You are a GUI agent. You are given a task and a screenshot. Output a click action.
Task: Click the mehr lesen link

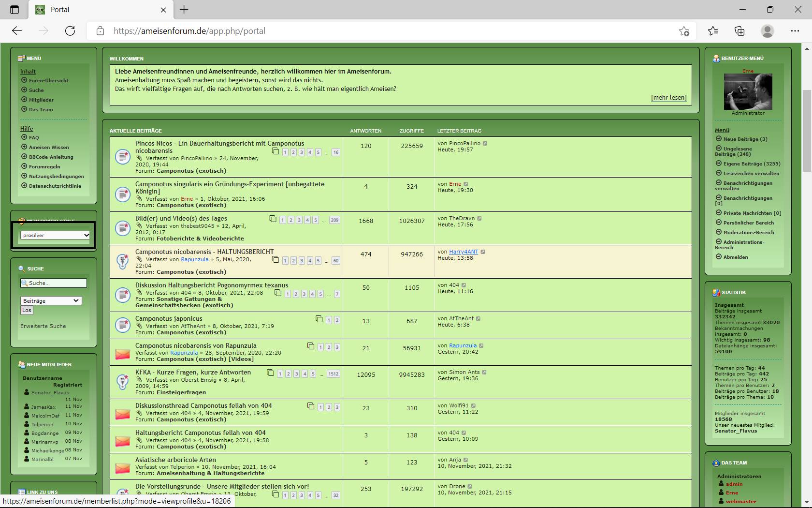pyautogui.click(x=668, y=98)
